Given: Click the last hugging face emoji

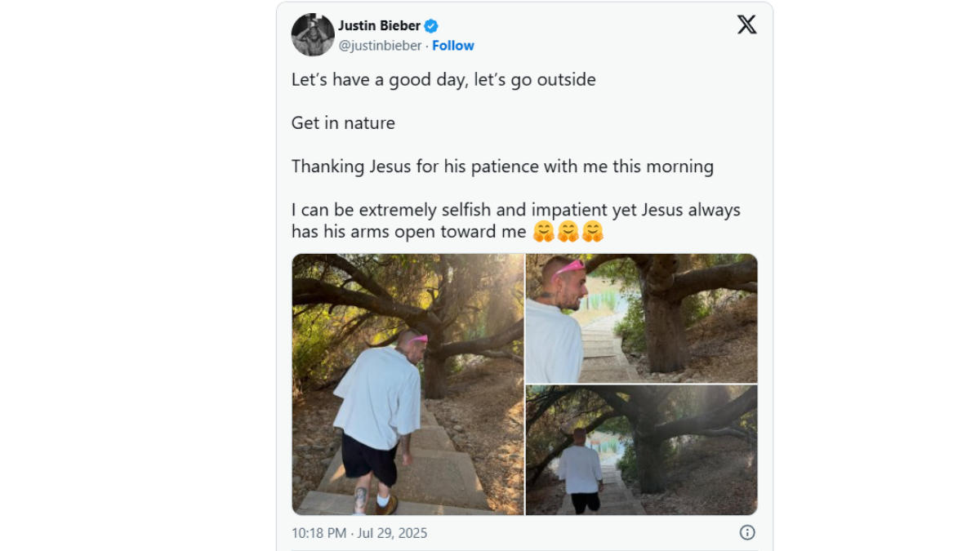Looking at the screenshot, I should [593, 232].
